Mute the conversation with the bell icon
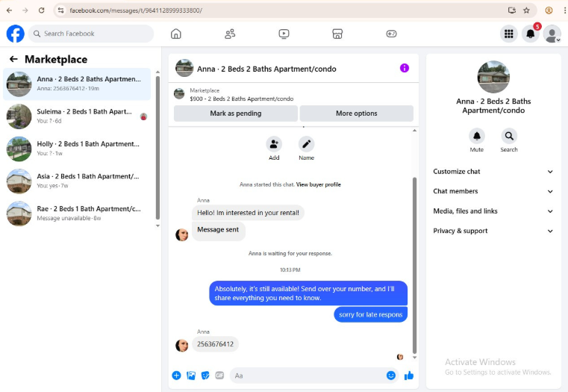 click(x=477, y=136)
